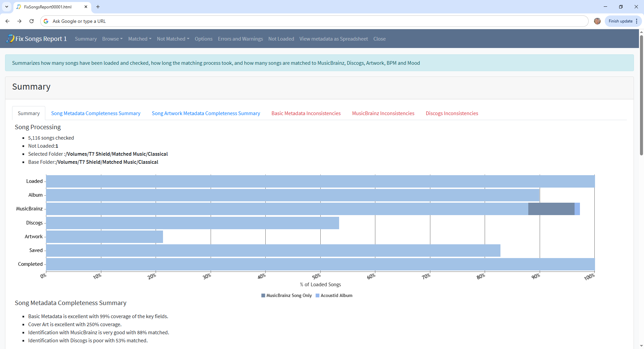Open View metadata as Spreadsheet
Screen dimensions: 644x349
[333, 39]
